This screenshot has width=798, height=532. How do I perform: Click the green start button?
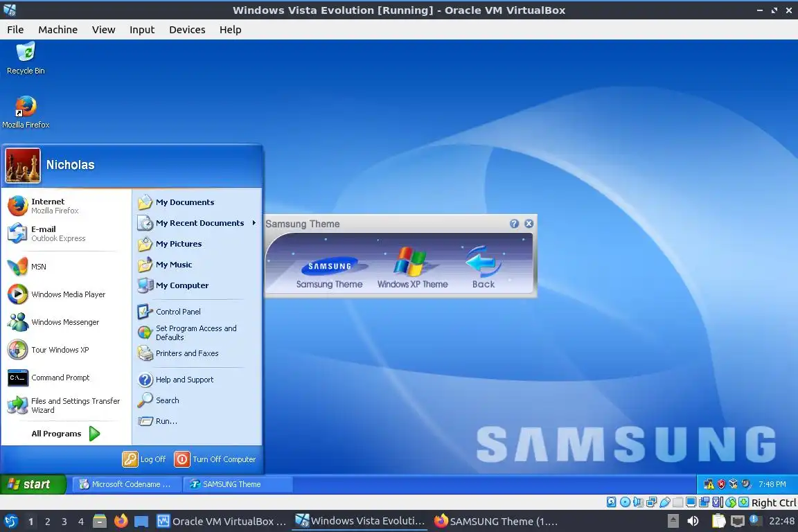coord(33,484)
